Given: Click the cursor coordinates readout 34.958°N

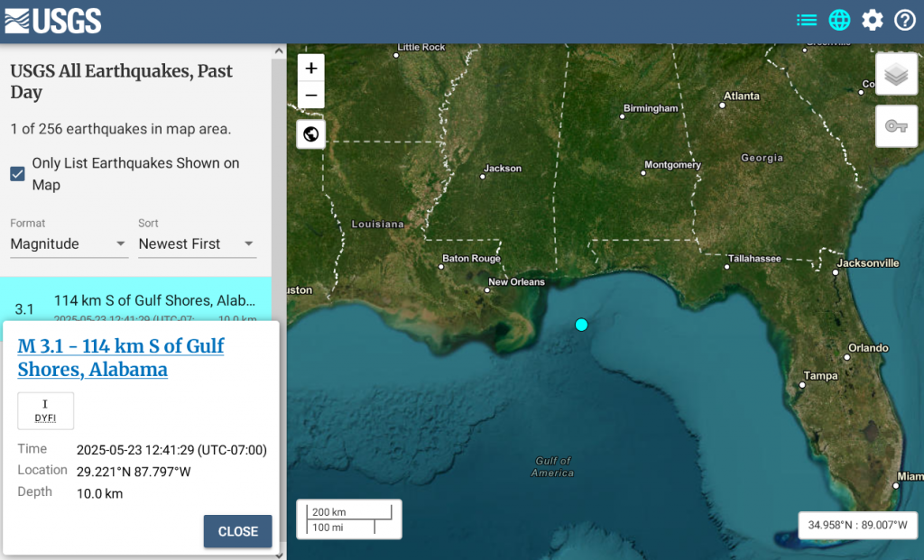Looking at the screenshot, I should pyautogui.click(x=857, y=525).
